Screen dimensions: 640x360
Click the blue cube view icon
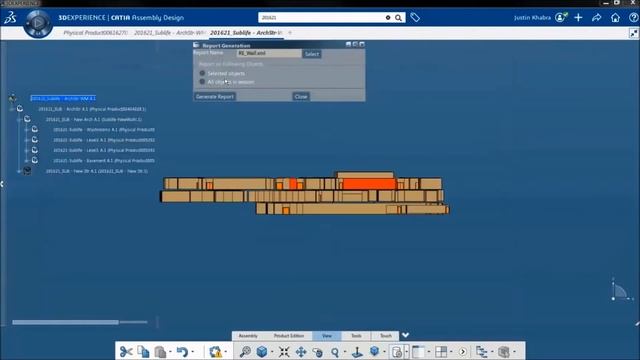[262, 351]
